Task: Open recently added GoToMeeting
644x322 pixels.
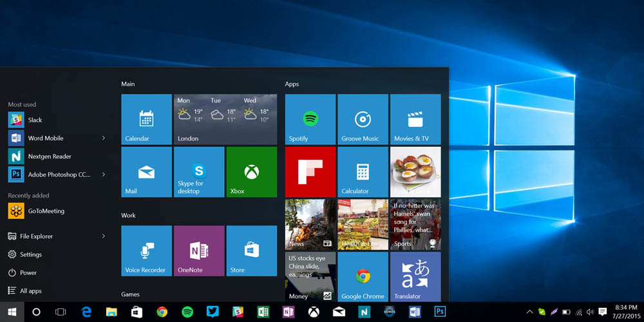Action: point(57,211)
